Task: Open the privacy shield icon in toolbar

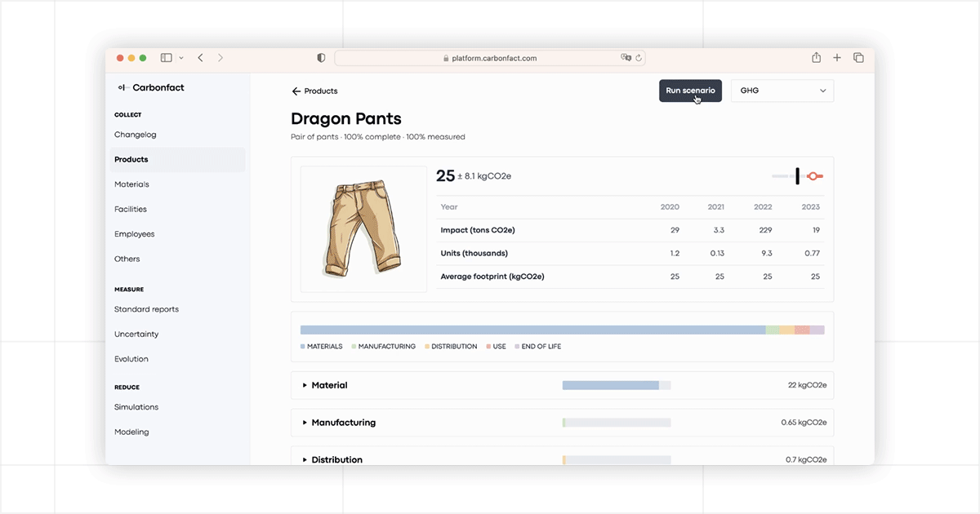Action: (320, 57)
